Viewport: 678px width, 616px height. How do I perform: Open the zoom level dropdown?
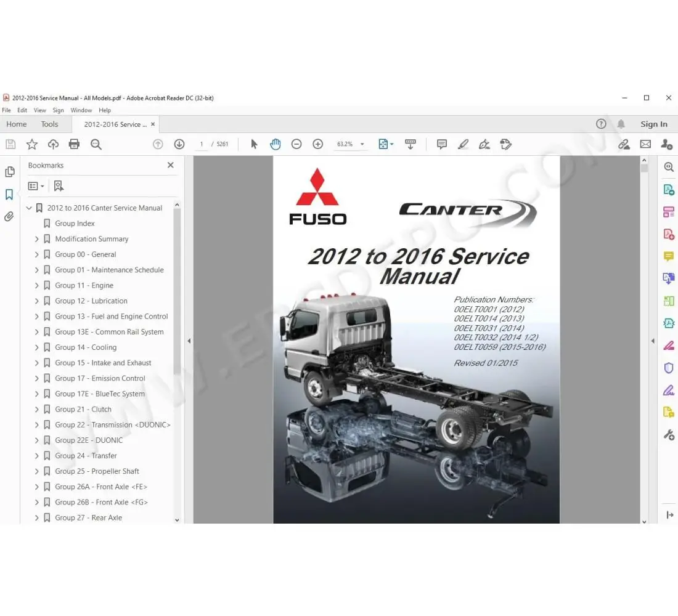(362, 144)
